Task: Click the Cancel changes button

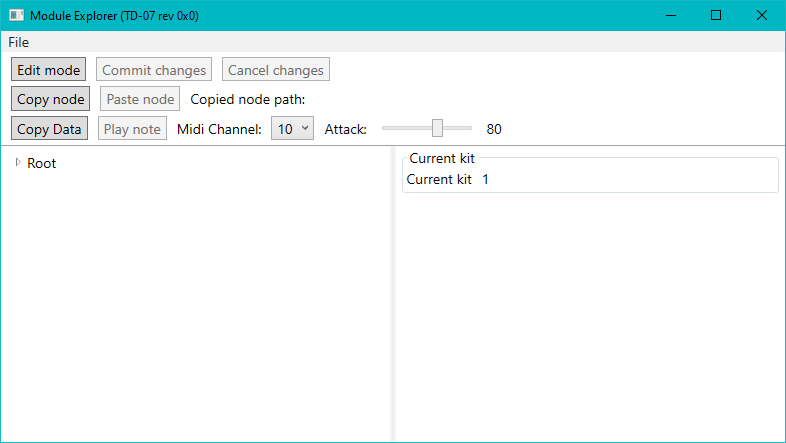Action: coord(276,70)
